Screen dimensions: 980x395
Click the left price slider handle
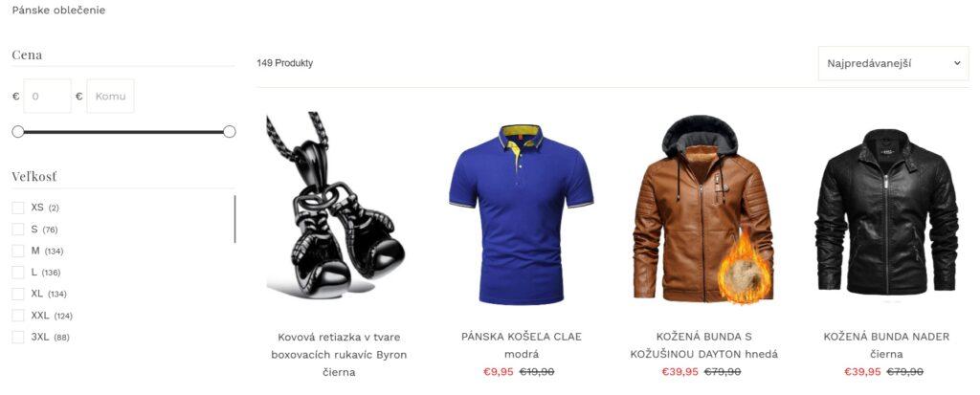click(18, 132)
